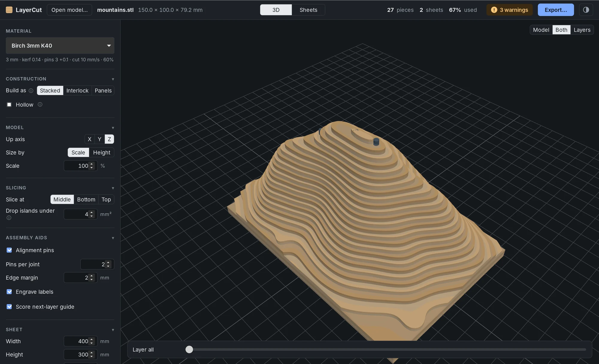The height and width of the screenshot is (364, 599).
Task: Choose Stacked build type
Action: coord(50,91)
